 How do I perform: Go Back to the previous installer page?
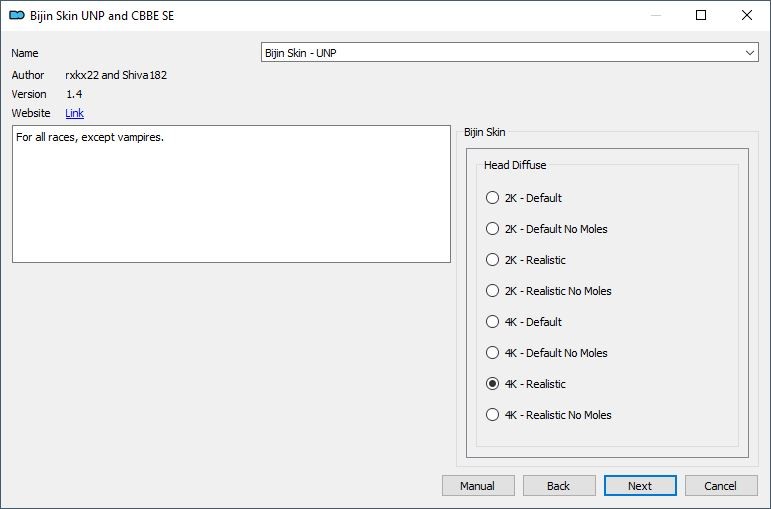[559, 486]
